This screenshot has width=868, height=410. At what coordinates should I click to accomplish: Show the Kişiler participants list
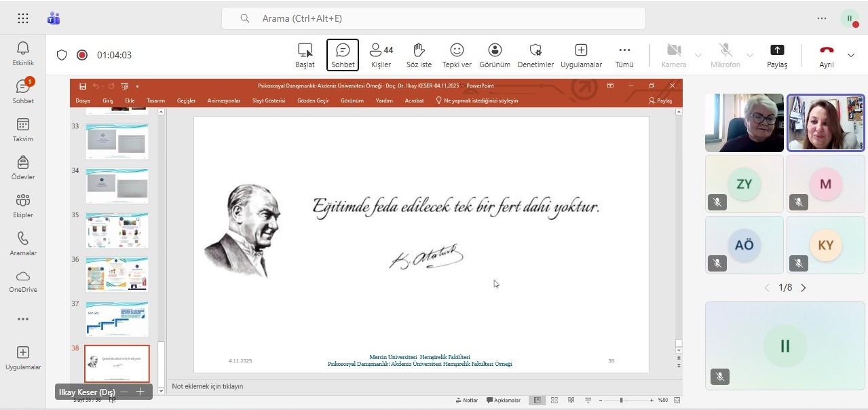pos(381,55)
